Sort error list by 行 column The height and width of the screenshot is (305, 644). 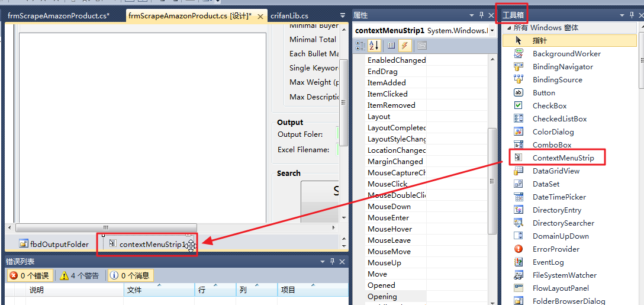(x=215, y=290)
